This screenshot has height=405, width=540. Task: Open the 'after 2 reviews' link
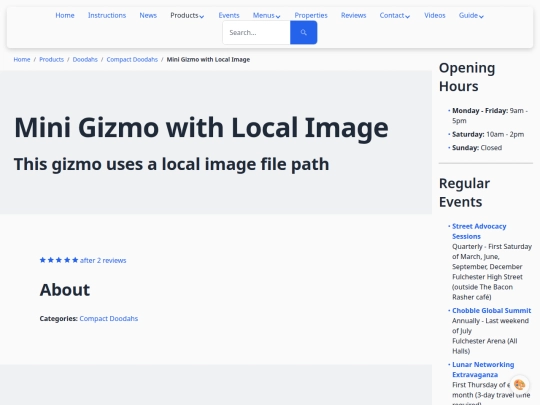[x=103, y=260]
